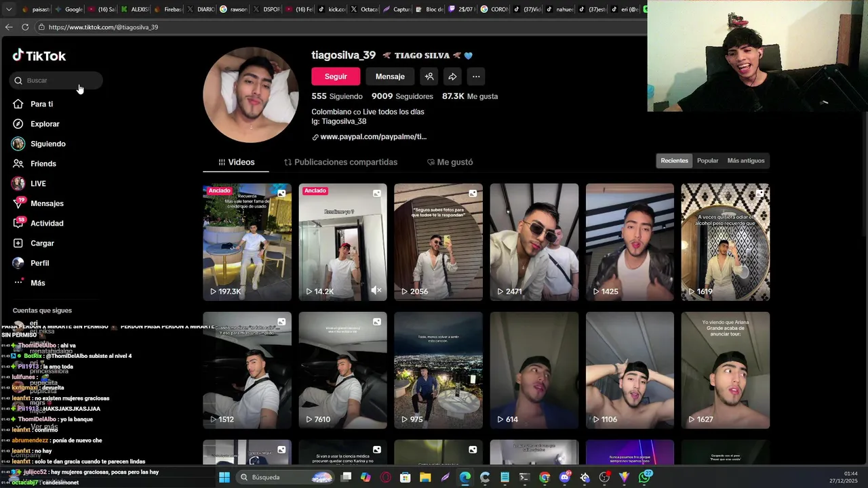
Task: Open the paypal.com/paypalme link
Action: pyautogui.click(x=369, y=137)
